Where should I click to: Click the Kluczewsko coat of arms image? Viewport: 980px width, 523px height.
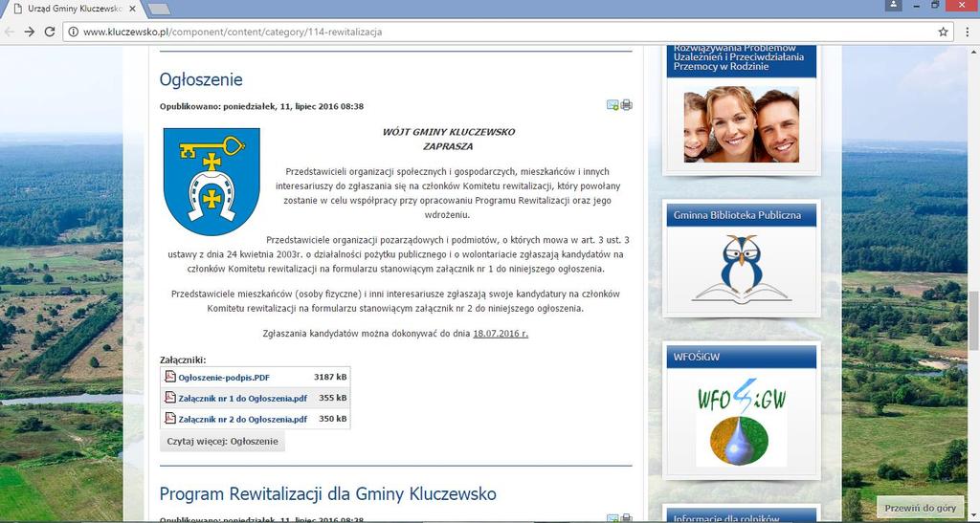click(212, 182)
